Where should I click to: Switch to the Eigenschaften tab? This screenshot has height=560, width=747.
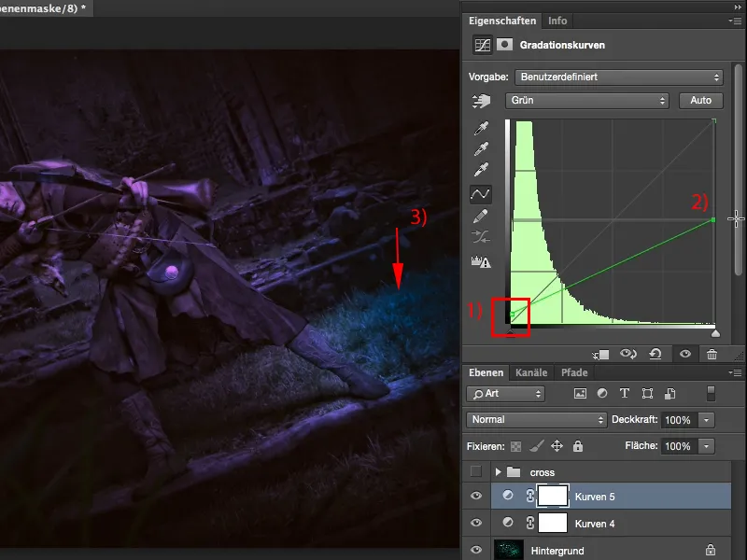pyautogui.click(x=502, y=21)
